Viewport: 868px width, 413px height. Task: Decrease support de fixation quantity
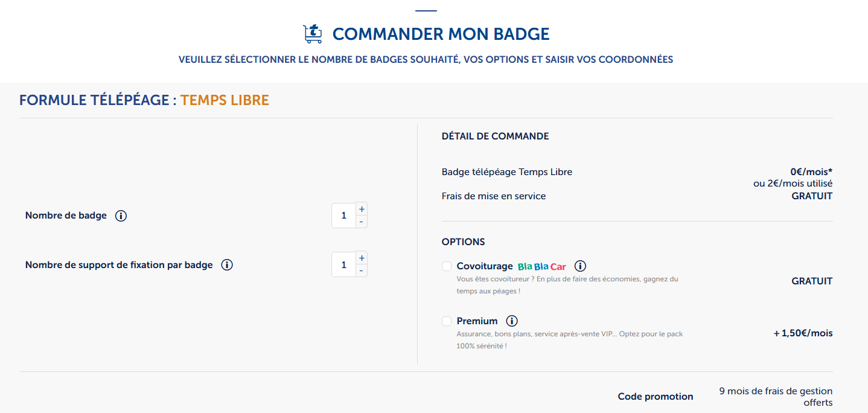(x=361, y=271)
